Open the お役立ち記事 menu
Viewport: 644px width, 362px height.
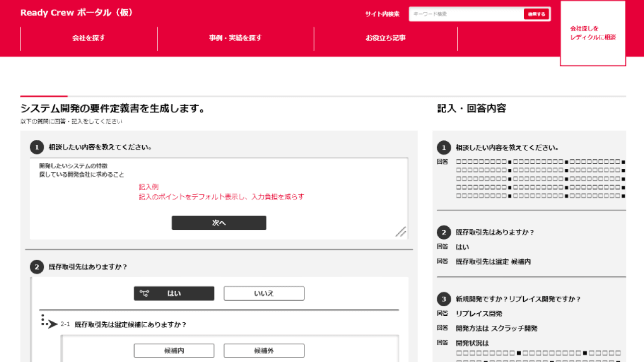385,38
